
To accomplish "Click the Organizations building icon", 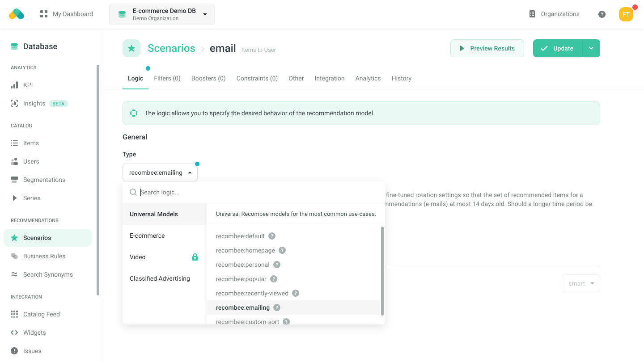I will (x=532, y=14).
